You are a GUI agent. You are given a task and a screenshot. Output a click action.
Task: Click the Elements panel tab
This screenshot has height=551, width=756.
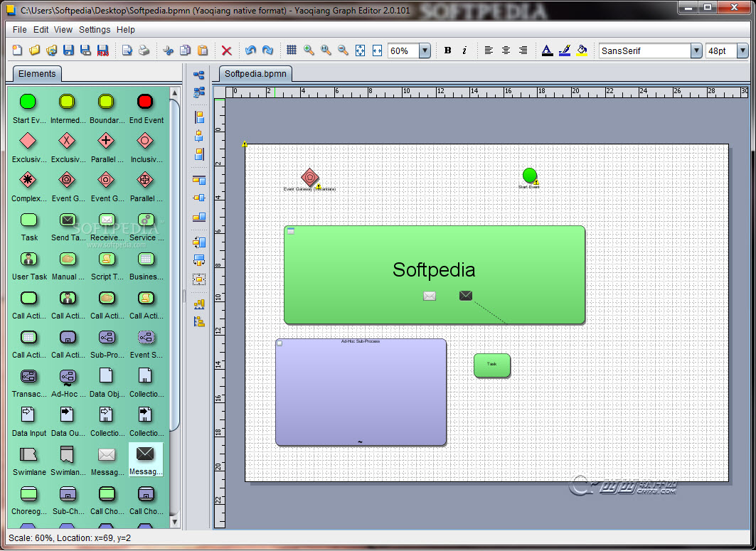tap(37, 74)
